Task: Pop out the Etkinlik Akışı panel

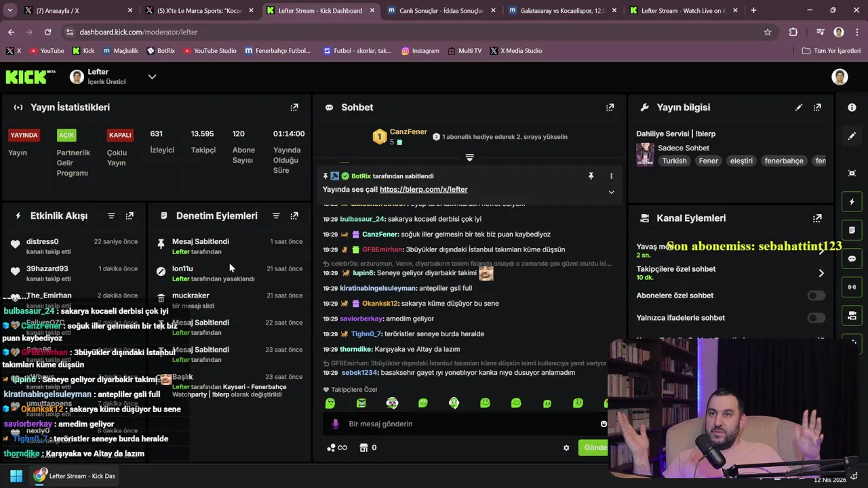Action: (130, 216)
